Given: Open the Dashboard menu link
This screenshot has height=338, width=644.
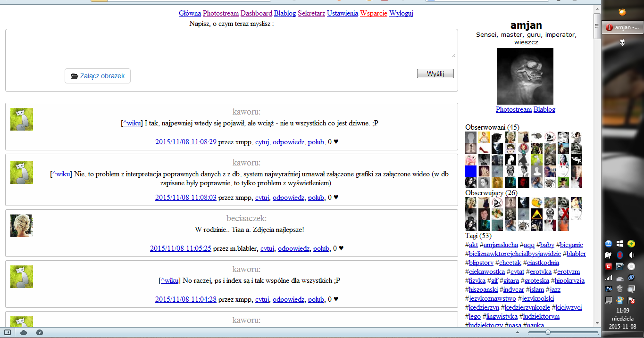Looking at the screenshot, I should pyautogui.click(x=256, y=13).
